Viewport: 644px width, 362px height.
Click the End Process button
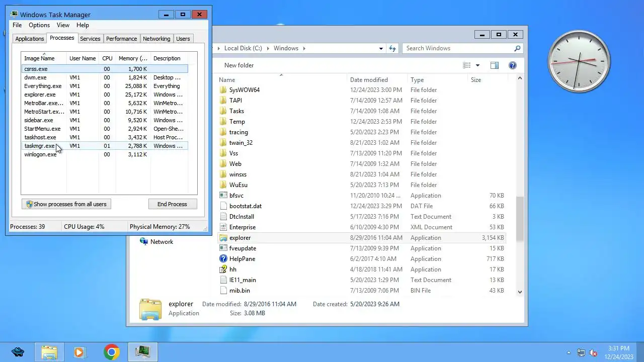(172, 204)
